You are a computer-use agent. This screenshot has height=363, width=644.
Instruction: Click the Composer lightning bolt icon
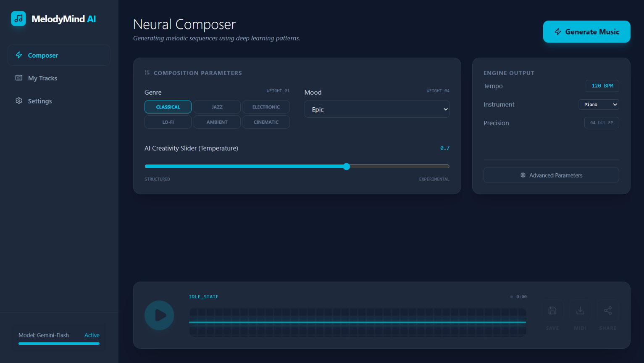click(x=19, y=55)
